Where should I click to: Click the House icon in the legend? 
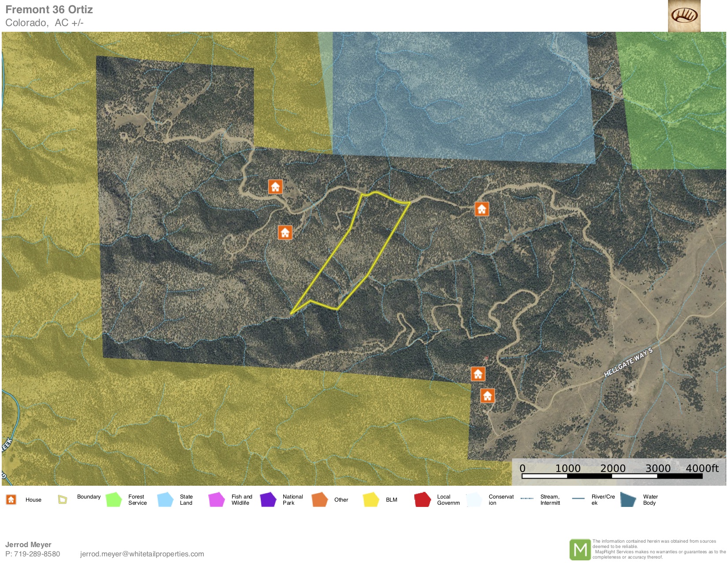point(11,499)
